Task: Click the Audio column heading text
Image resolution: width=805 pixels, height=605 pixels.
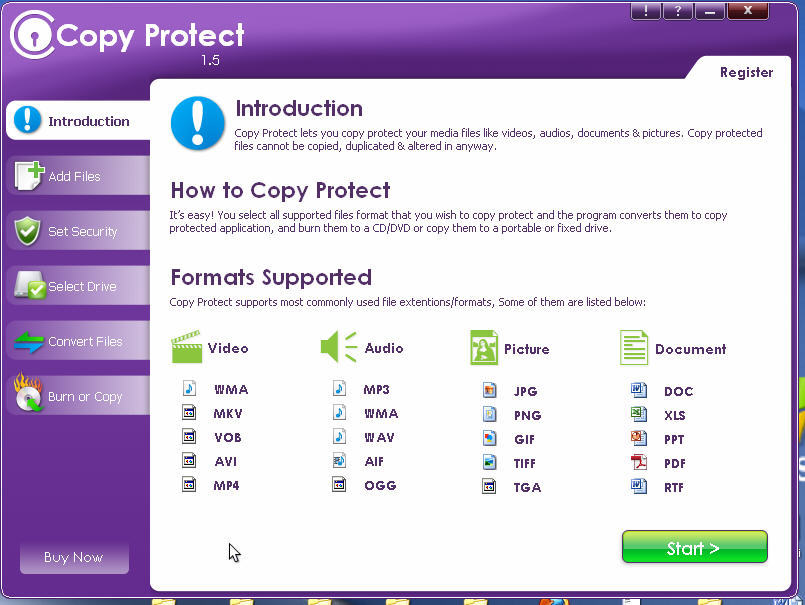Action: 384,348
